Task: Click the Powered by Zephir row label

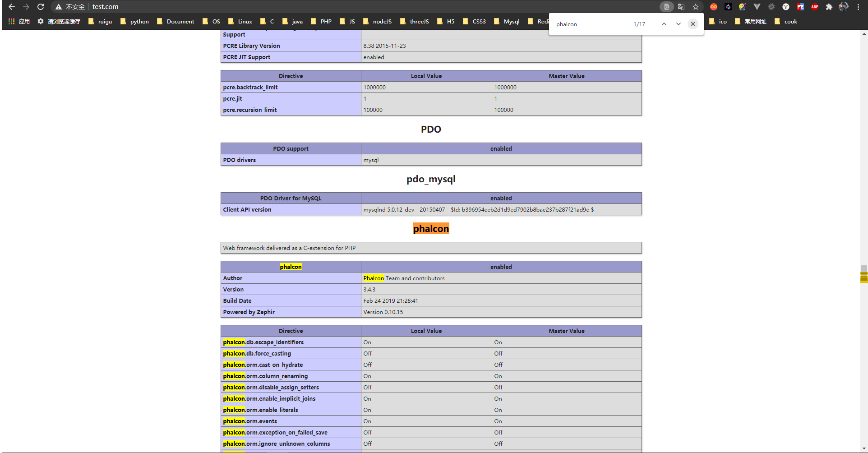Action: click(x=249, y=312)
